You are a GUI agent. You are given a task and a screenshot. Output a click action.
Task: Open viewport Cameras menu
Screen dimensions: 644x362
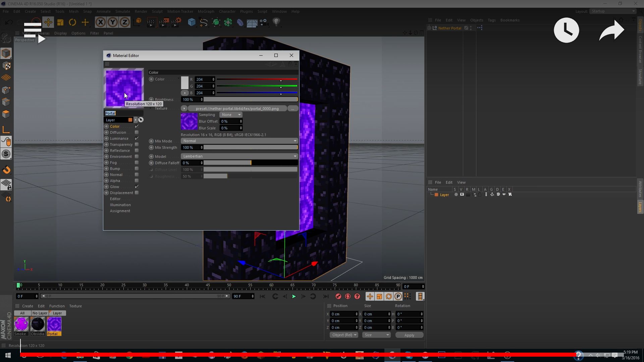tap(43, 33)
